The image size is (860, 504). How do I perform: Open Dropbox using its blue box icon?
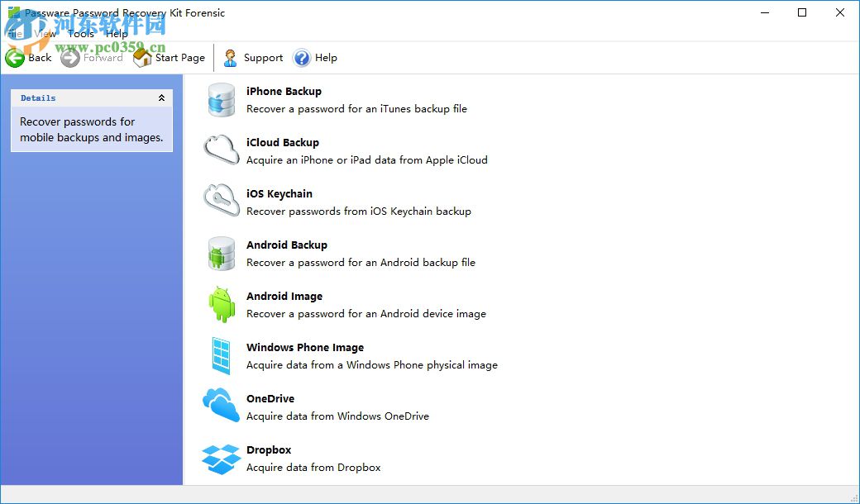point(220,458)
